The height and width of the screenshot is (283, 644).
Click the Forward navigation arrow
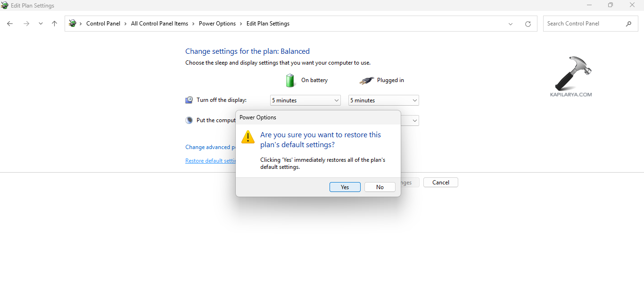point(26,24)
